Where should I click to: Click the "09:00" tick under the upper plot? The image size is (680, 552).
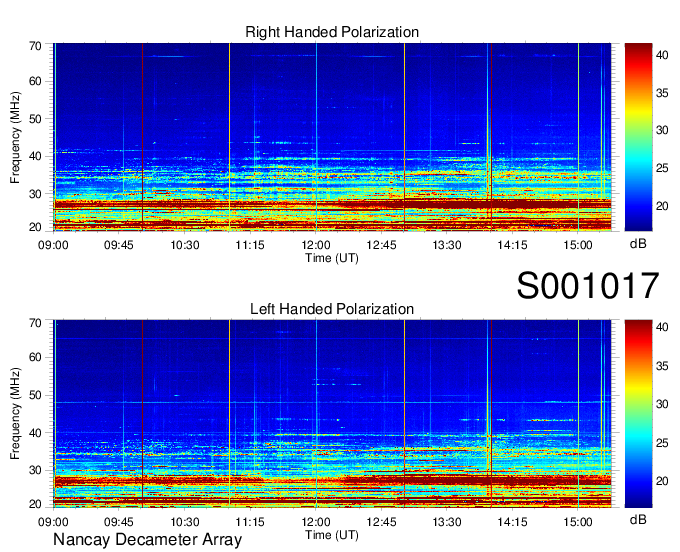click(53, 245)
